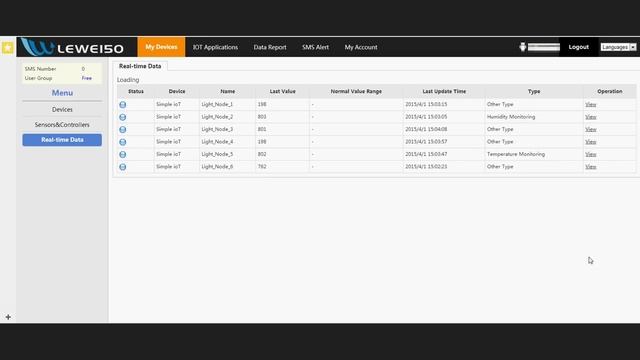Image resolution: width=640 pixels, height=360 pixels.
Task: Click the yellow star favorites icon
Action: [8, 48]
